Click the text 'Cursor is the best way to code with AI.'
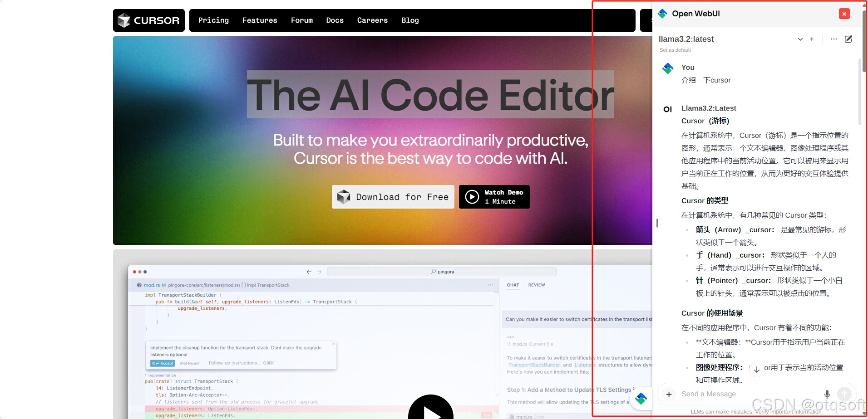Image resolution: width=868 pixels, height=419 pixels. coord(430,158)
